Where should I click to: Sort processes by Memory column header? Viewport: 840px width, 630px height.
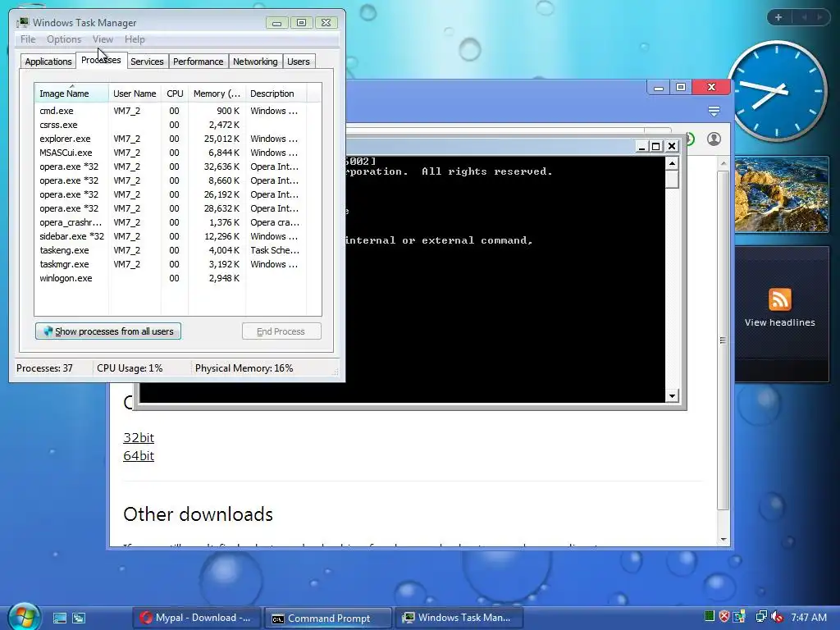tap(217, 94)
